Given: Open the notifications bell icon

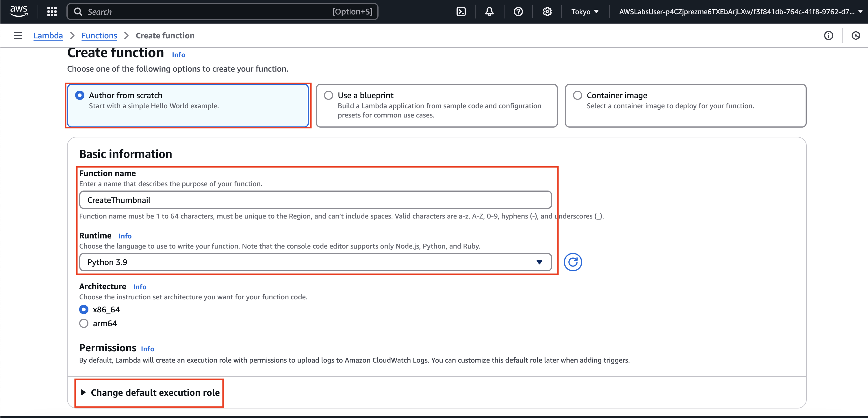Looking at the screenshot, I should tap(489, 12).
